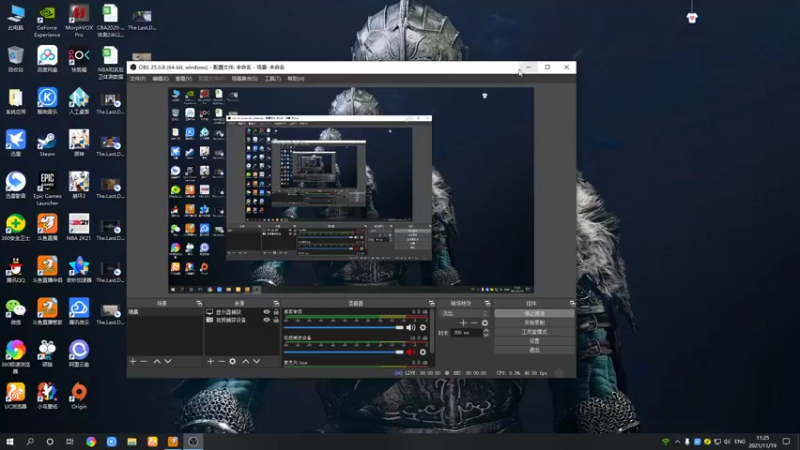Click the 桌面音频 volume slider
The width and height of the screenshot is (800, 450).
click(343, 328)
